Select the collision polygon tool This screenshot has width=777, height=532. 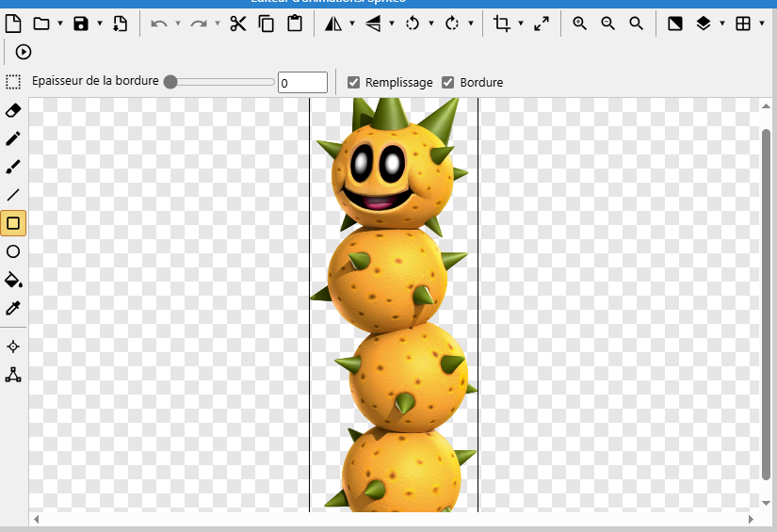(x=13, y=375)
